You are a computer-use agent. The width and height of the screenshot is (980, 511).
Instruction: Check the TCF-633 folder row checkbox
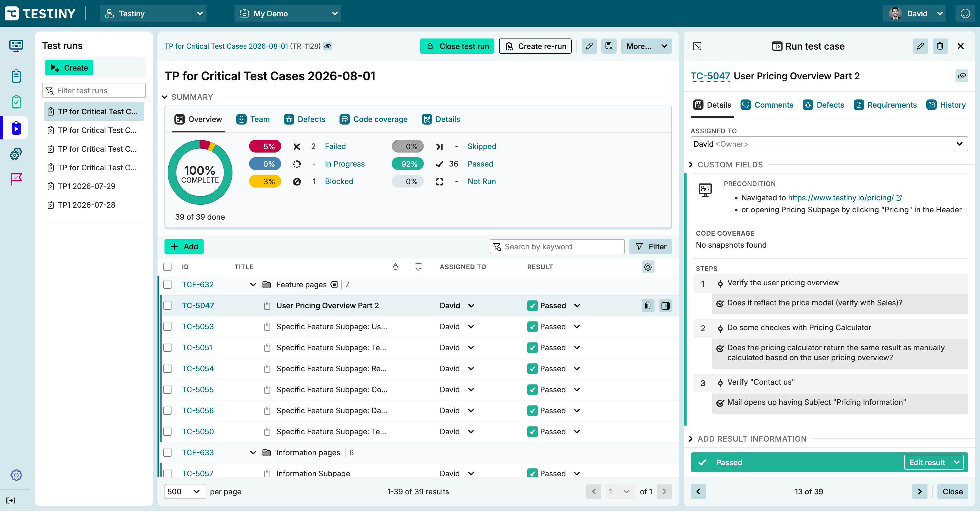[x=167, y=452]
